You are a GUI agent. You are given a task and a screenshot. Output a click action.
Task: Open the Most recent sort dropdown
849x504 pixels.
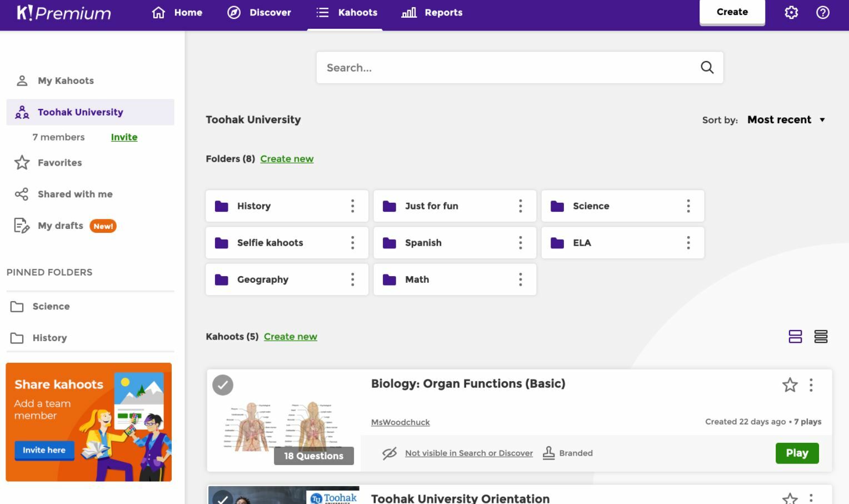point(786,119)
